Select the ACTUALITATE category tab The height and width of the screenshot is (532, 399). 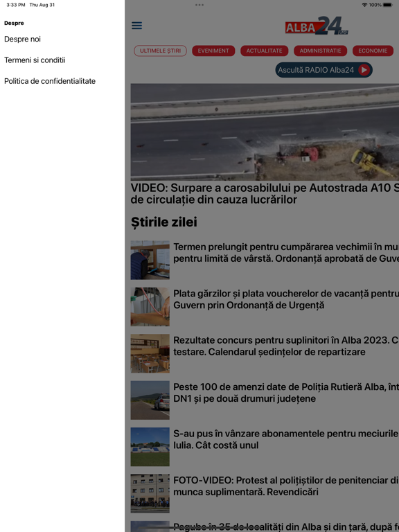pyautogui.click(x=265, y=51)
